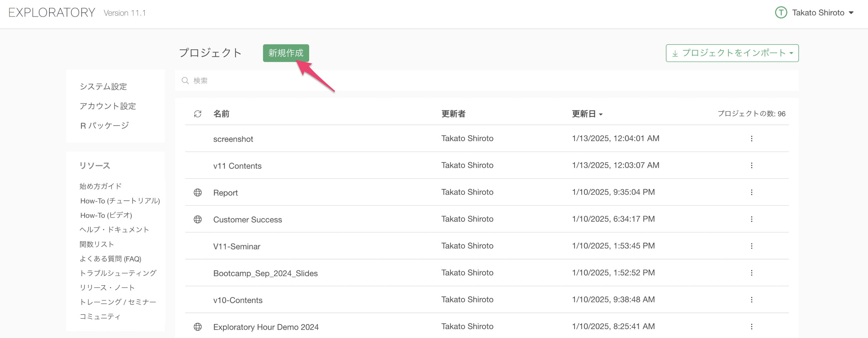The height and width of the screenshot is (338, 868).
Task: Click the date 1/10/2025, 9:38:48 AM
Action: pos(613,300)
